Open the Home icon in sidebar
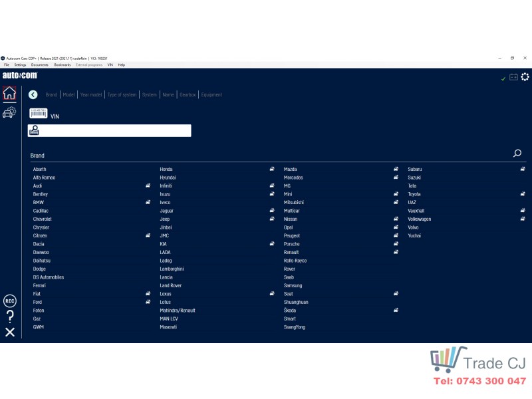The image size is (532, 399). [9, 93]
